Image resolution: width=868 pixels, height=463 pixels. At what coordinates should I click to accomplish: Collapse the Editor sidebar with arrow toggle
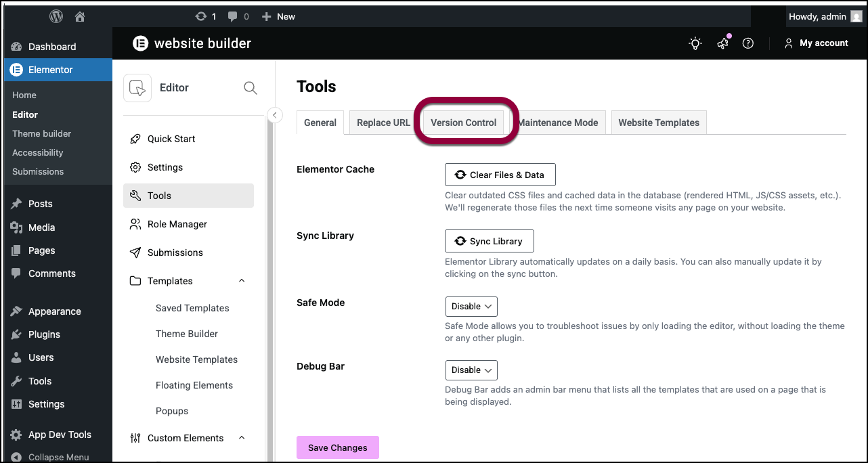pyautogui.click(x=274, y=115)
